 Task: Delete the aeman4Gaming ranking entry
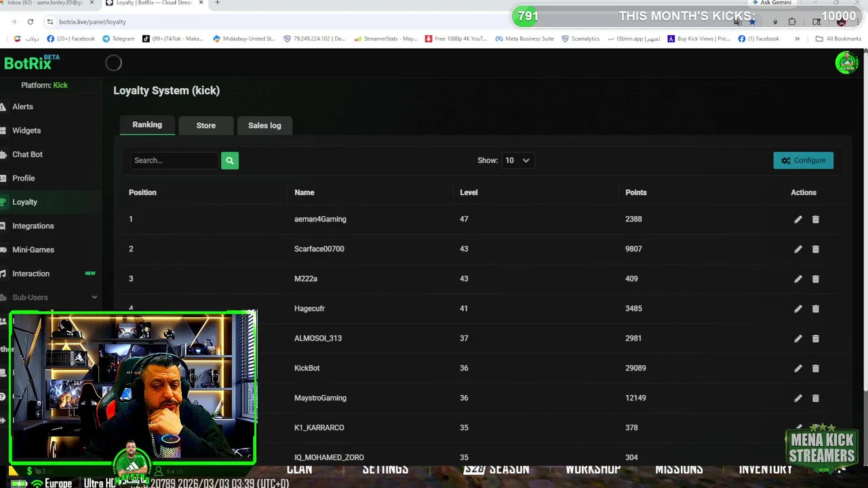tap(816, 219)
